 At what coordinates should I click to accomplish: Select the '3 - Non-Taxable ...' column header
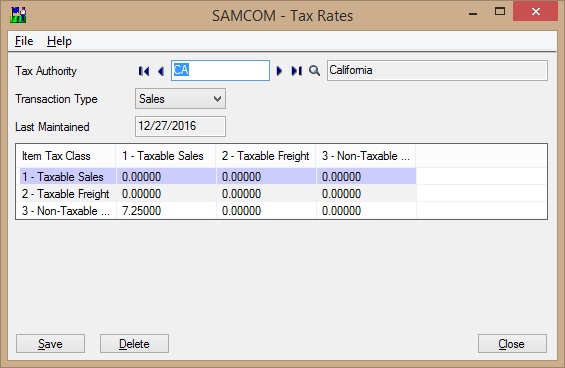366,156
